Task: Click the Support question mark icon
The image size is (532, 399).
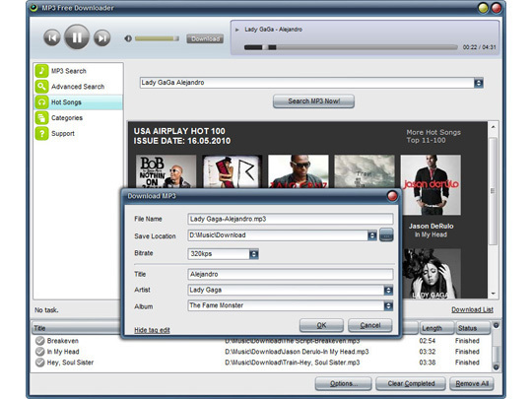Action: pyautogui.click(x=41, y=133)
